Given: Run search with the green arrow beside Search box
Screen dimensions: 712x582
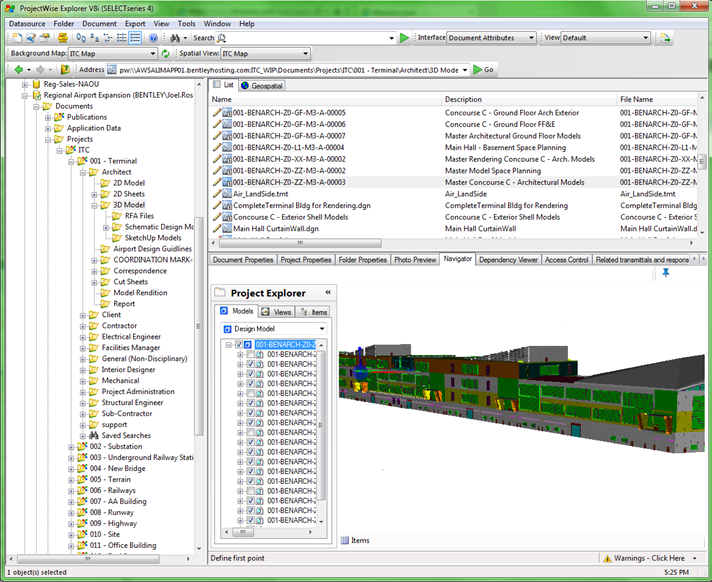Looking at the screenshot, I should tap(404, 38).
